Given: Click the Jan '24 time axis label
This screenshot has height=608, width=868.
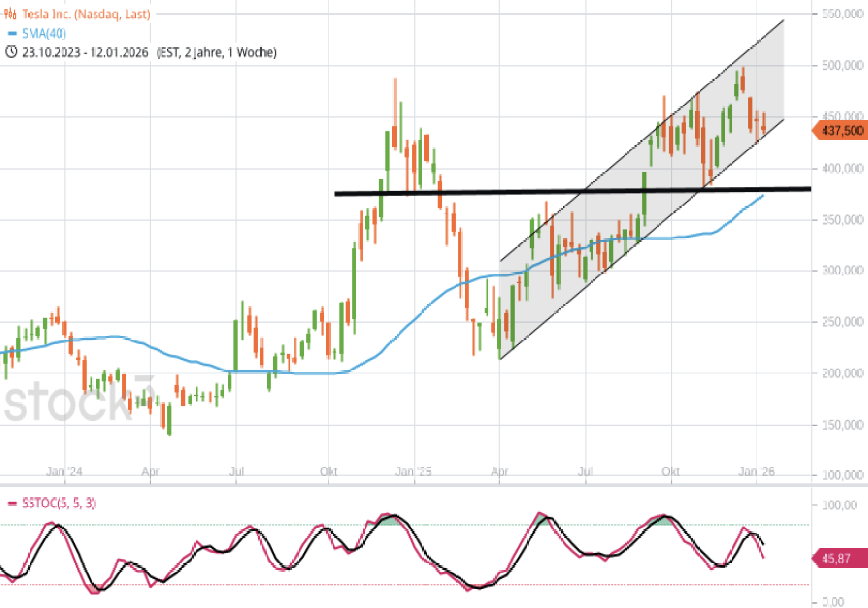Looking at the screenshot, I should [64, 472].
